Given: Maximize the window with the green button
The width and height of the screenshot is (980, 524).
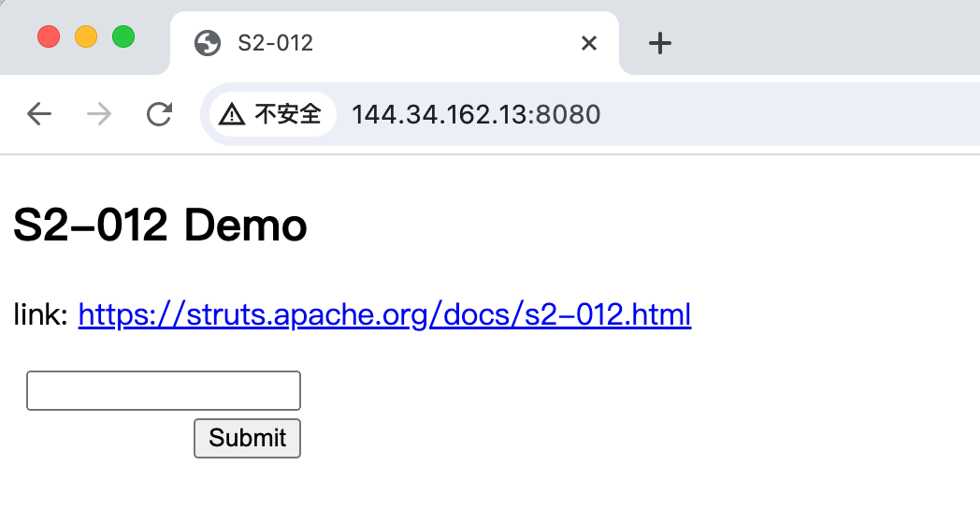Looking at the screenshot, I should pyautogui.click(x=123, y=37).
